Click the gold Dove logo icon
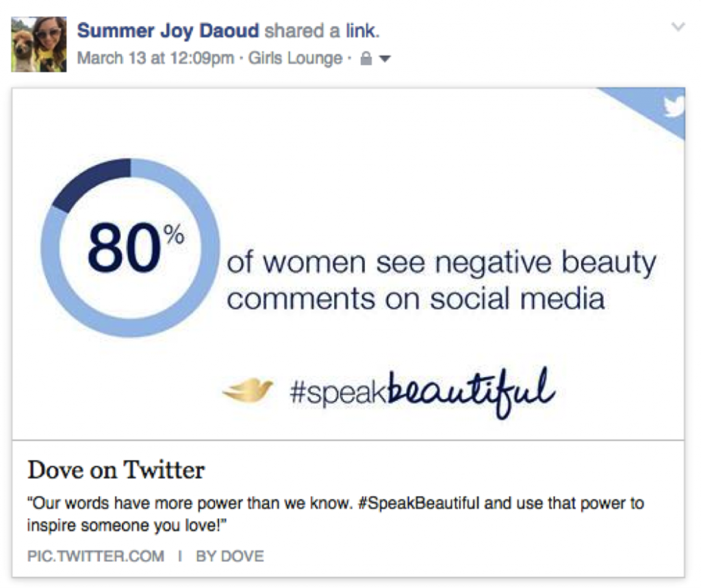This screenshot has width=701, height=588. (248, 390)
